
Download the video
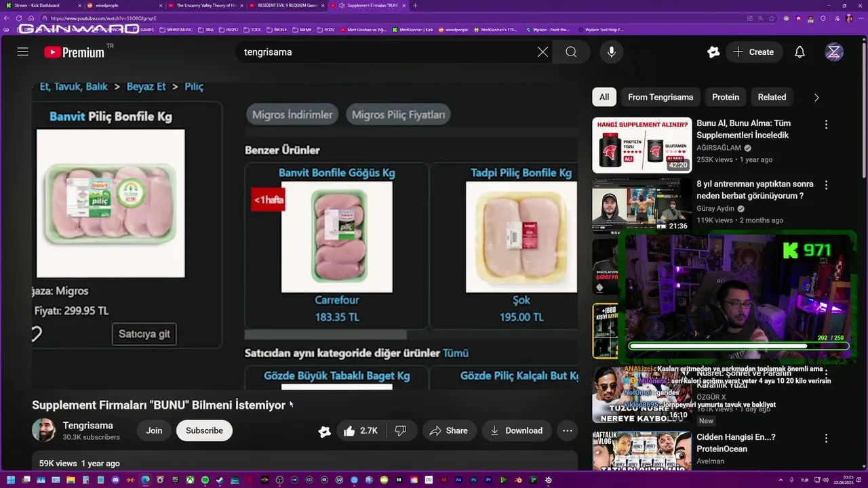(517, 430)
